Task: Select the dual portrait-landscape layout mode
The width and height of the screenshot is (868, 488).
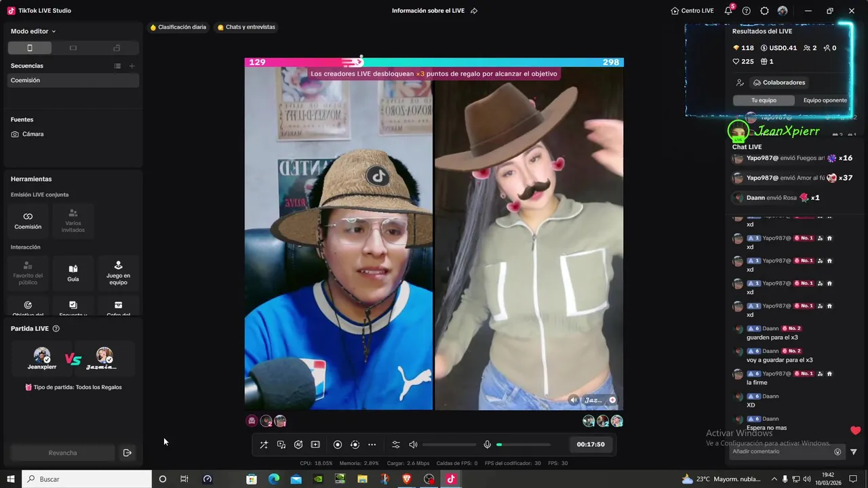Action: point(117,48)
